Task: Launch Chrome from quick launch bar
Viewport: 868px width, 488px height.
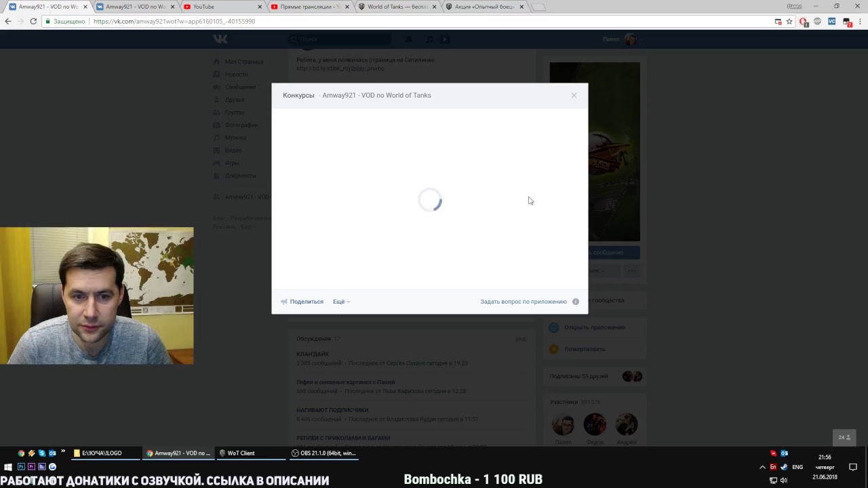Action: 21,453
